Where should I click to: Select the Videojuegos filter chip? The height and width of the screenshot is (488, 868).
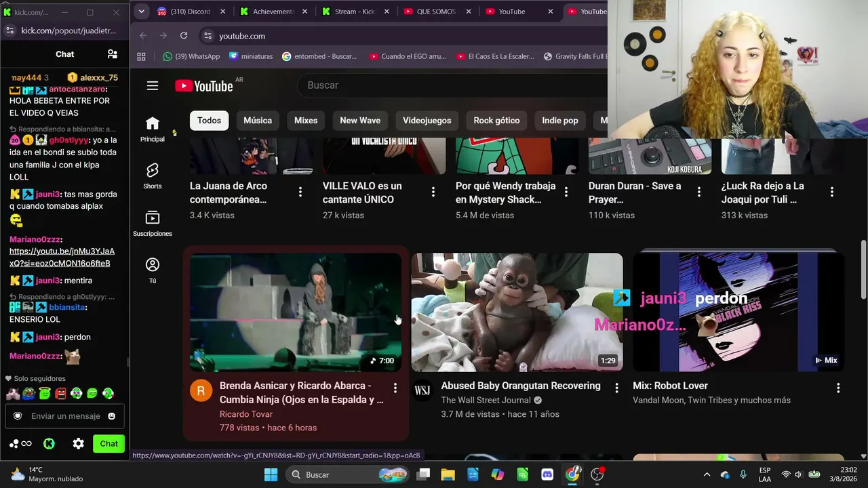427,121
